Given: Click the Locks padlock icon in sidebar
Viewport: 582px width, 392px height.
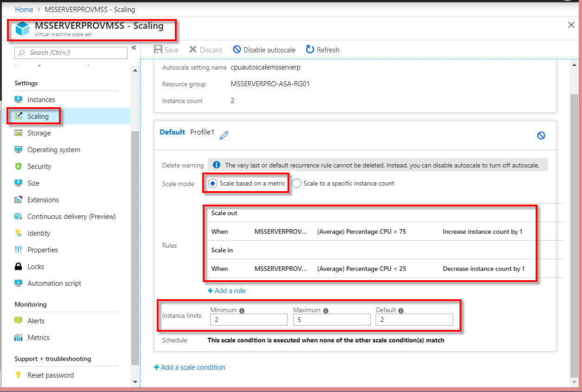Looking at the screenshot, I should click(19, 267).
